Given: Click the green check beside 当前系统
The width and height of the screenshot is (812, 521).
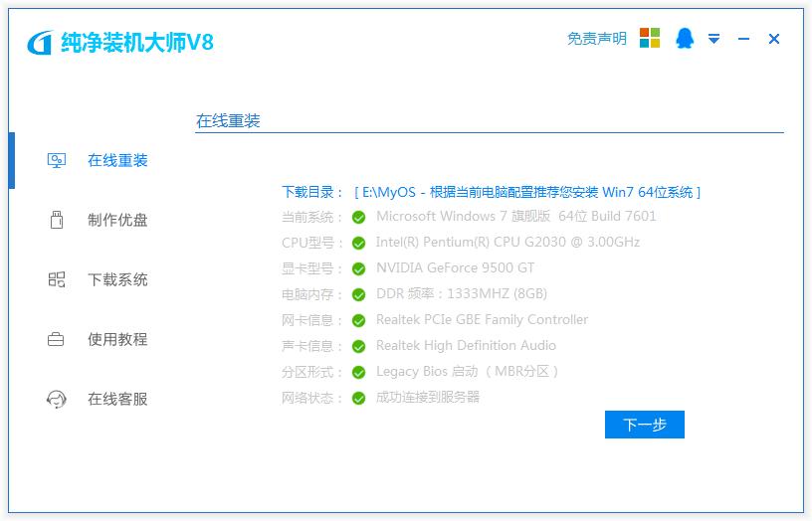Looking at the screenshot, I should pyautogui.click(x=359, y=218).
